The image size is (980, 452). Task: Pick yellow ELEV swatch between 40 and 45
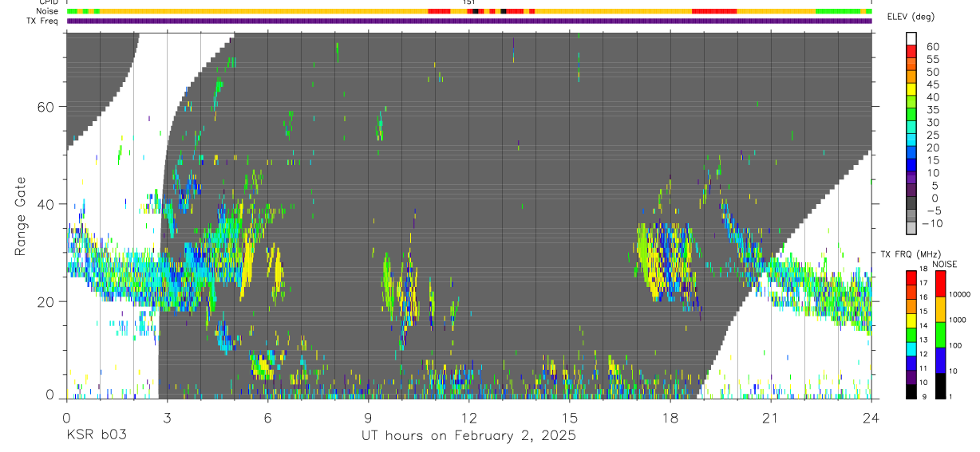coord(911,90)
